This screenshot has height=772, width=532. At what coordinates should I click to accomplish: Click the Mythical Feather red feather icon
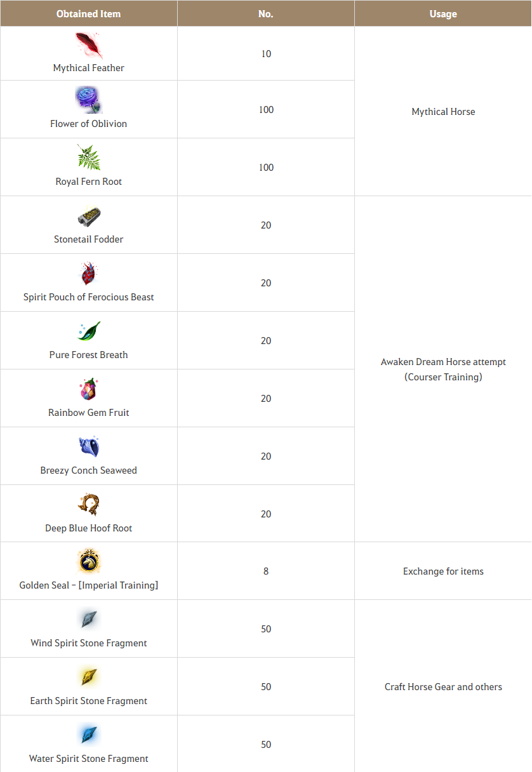click(89, 45)
